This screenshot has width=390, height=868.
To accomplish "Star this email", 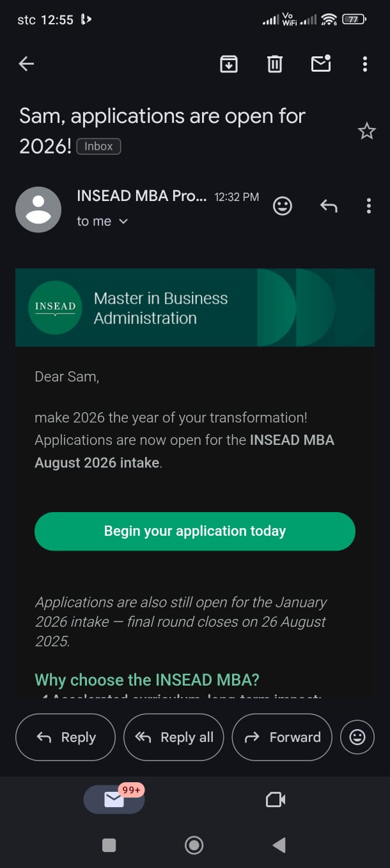I will 366,132.
